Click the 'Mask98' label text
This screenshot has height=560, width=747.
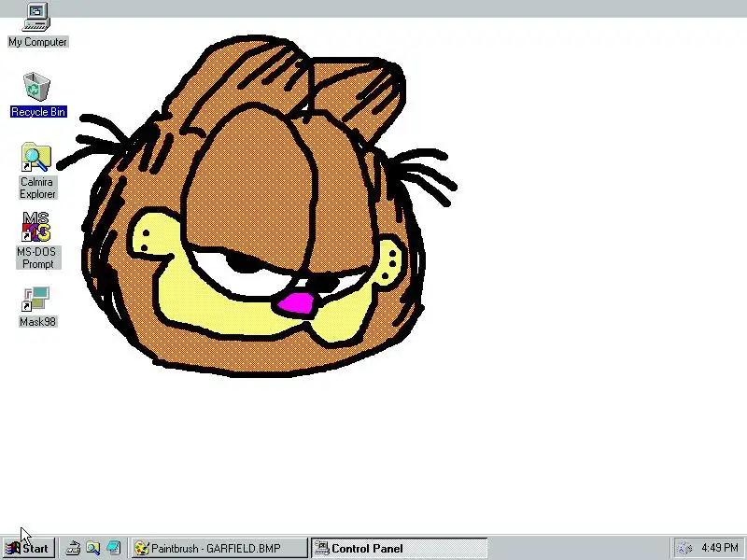point(37,322)
